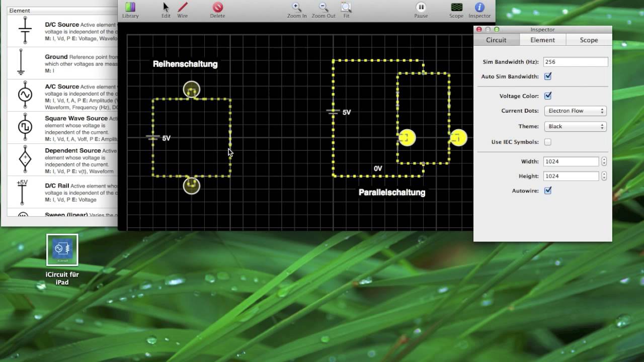Enable Use IEC Symbols checkbox
This screenshot has width=644, height=362.
pos(548,142)
